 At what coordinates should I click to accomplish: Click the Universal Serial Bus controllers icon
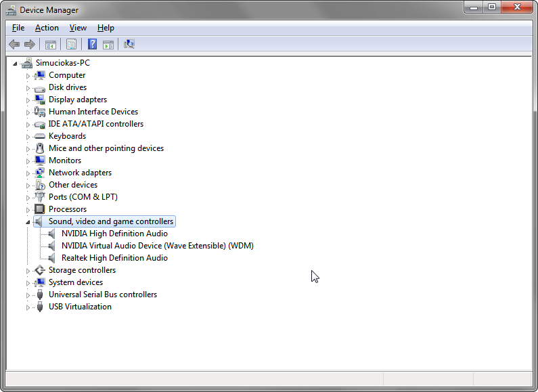(40, 295)
